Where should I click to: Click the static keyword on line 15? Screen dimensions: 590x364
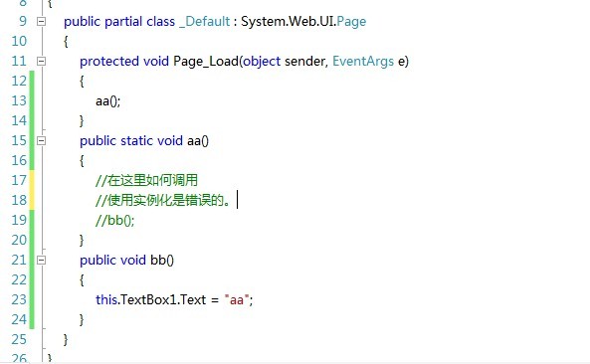pos(136,140)
